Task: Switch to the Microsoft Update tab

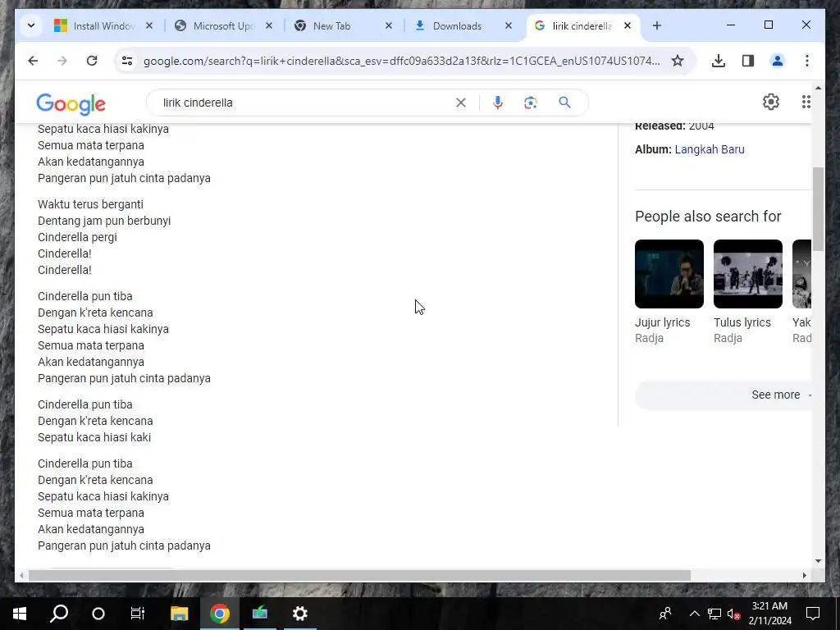Action: coord(224,25)
